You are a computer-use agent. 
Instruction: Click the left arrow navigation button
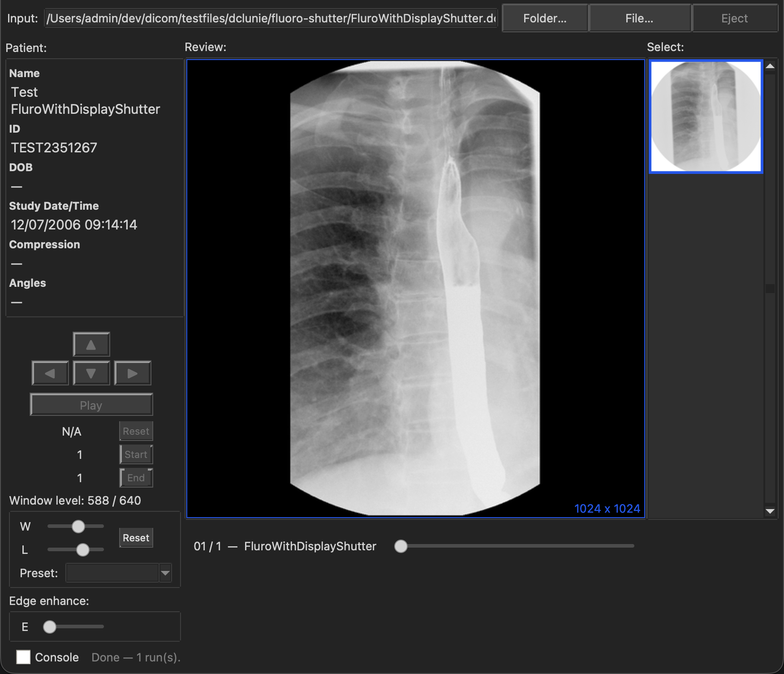tap(50, 373)
